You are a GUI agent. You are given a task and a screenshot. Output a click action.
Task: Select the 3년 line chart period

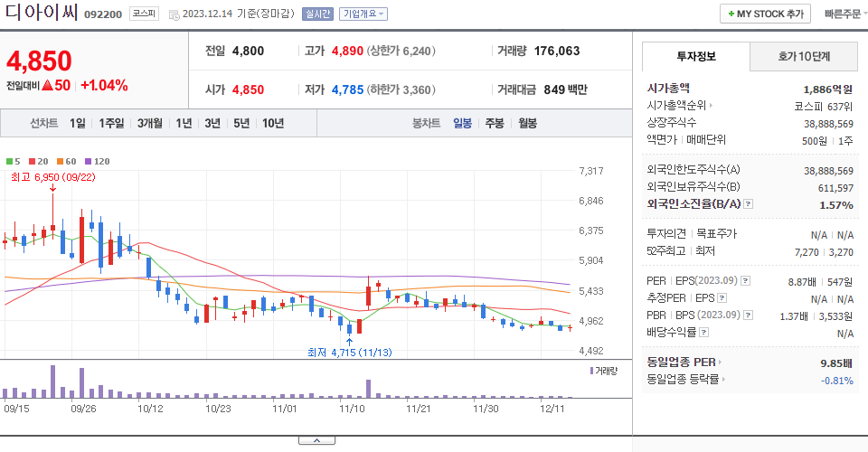[x=212, y=123]
